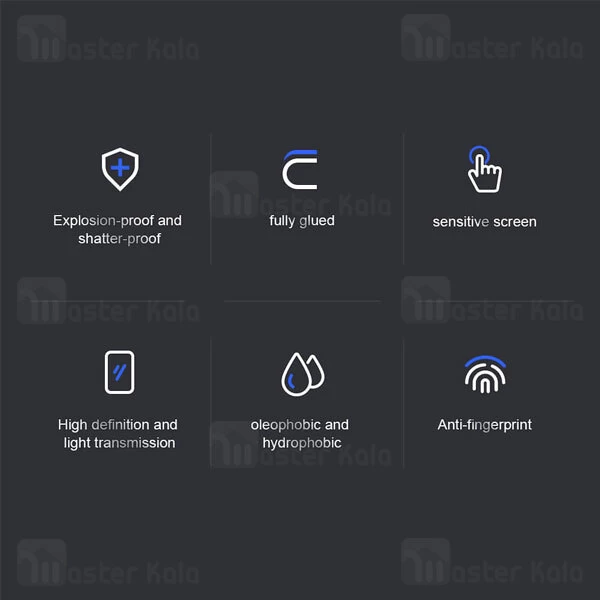Click the Master Kala watermark at bottom left
The width and height of the screenshot is (600, 600).
coord(108,562)
